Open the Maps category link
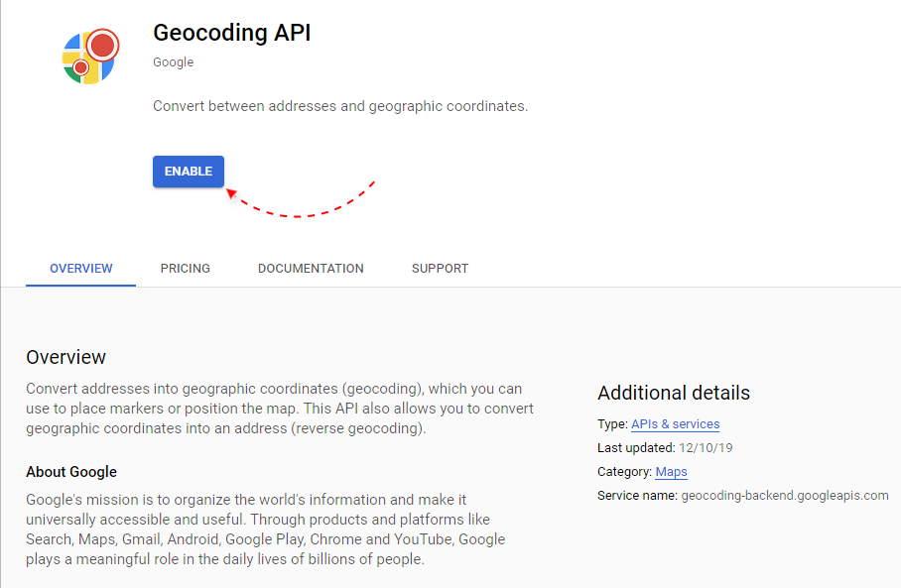The image size is (901, 588). coord(671,472)
